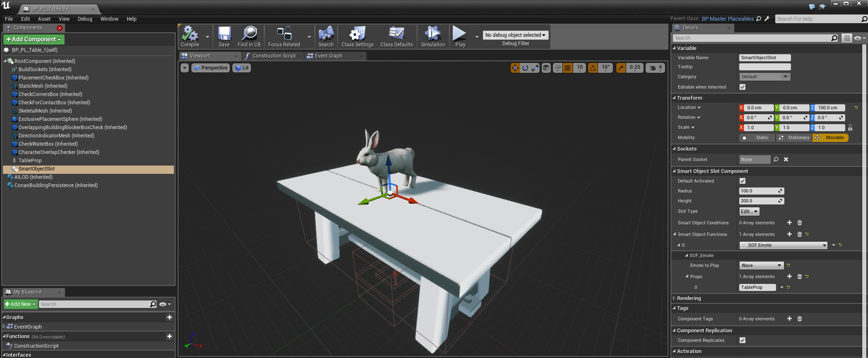Open the Emote to Play dropdown
Image resolution: width=868 pixels, height=358 pixels.
point(761,265)
